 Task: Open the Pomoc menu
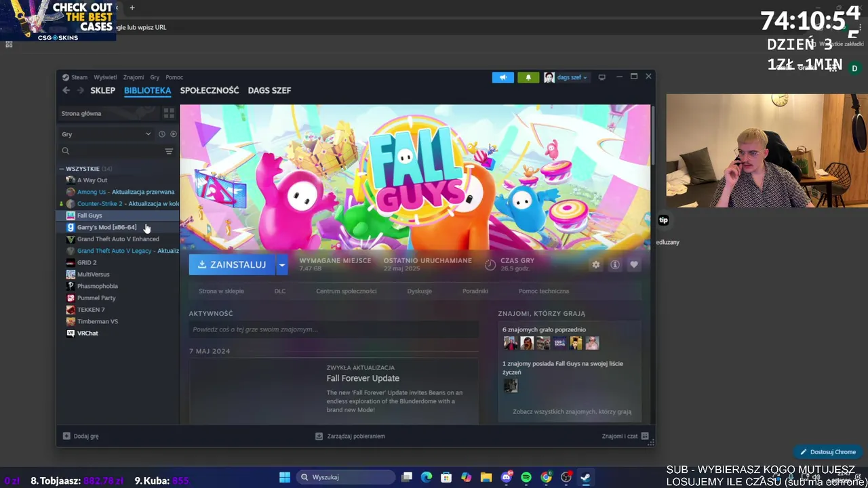[x=174, y=77]
